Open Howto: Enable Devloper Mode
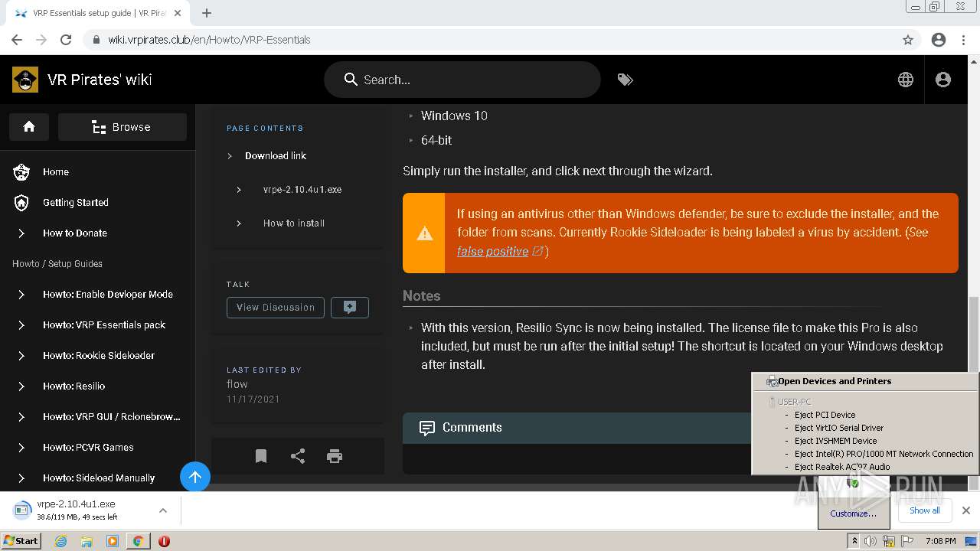Image resolution: width=980 pixels, height=551 pixels. click(108, 295)
